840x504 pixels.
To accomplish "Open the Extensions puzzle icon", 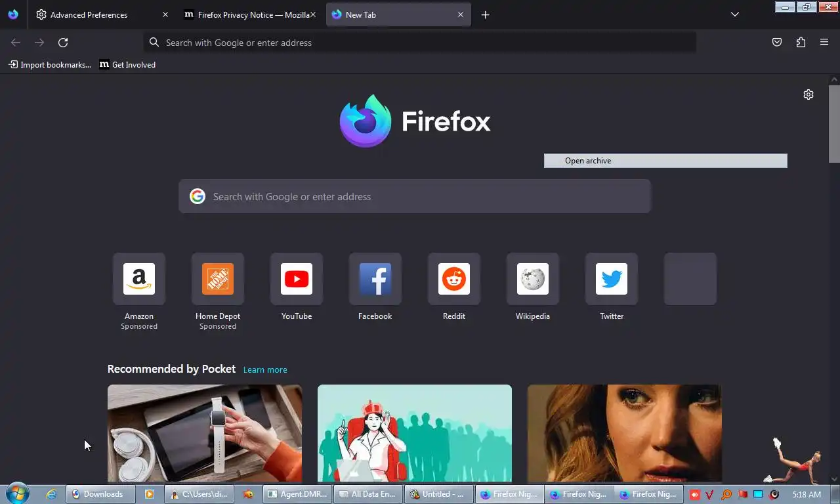I will click(x=801, y=43).
